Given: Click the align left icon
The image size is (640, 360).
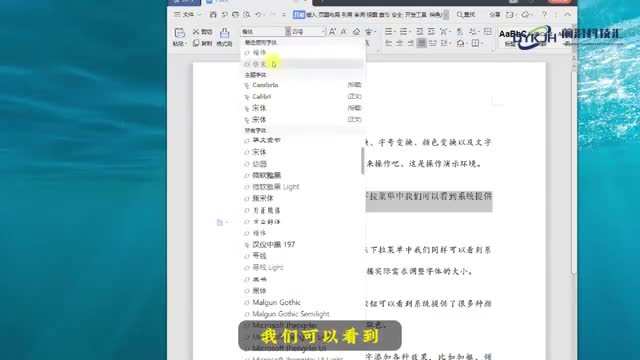Looking at the screenshot, I should point(388,43).
